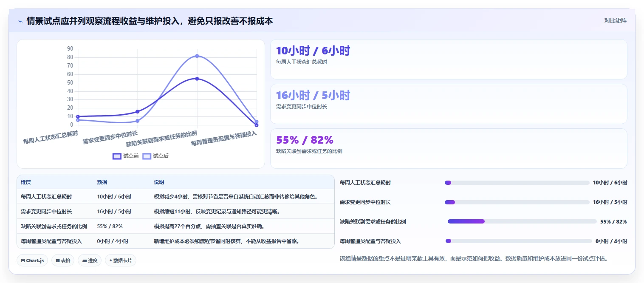Click table row cell 每周人工状态汇总耗时

(46, 197)
